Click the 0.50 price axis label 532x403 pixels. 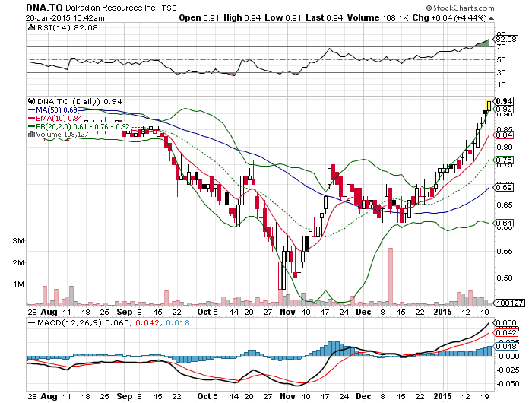[504, 278]
